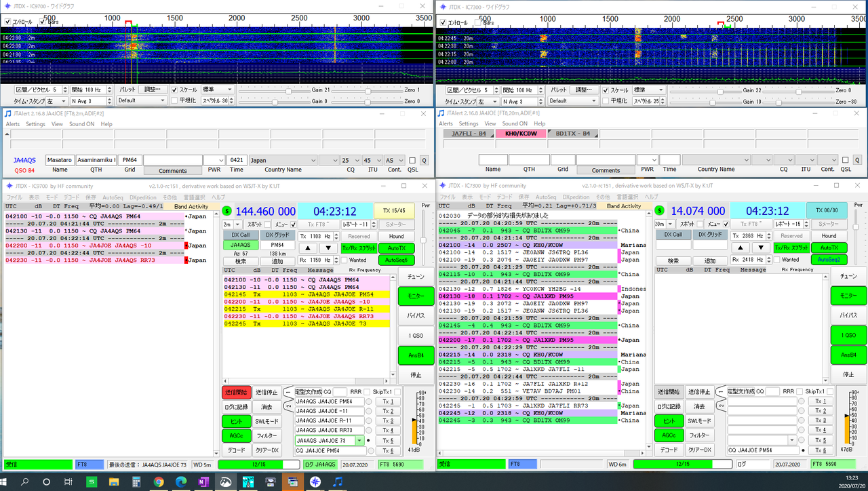Expand the 2m band selector dropdown
Image resolution: width=868 pixels, height=491 pixels.
237,224
